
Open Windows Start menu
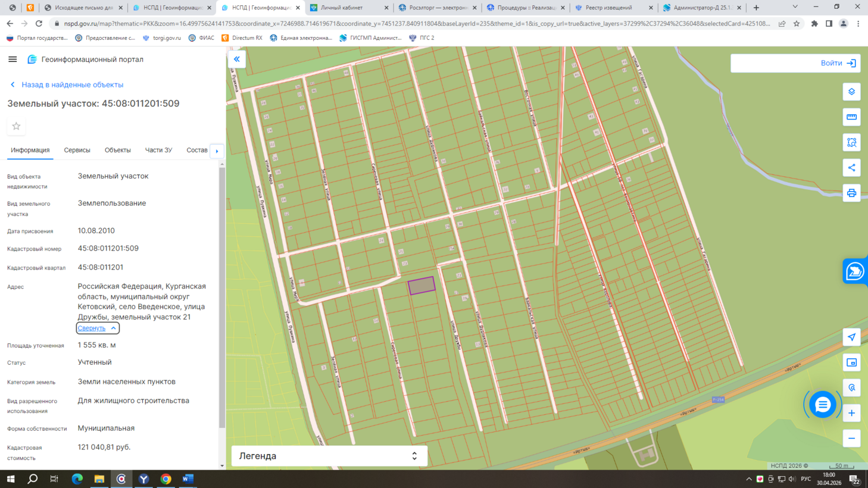coord(11,479)
